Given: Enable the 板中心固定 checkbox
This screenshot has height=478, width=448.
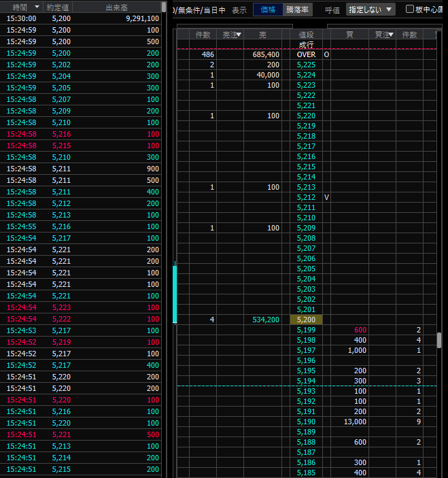Looking at the screenshot, I should click(x=410, y=10).
